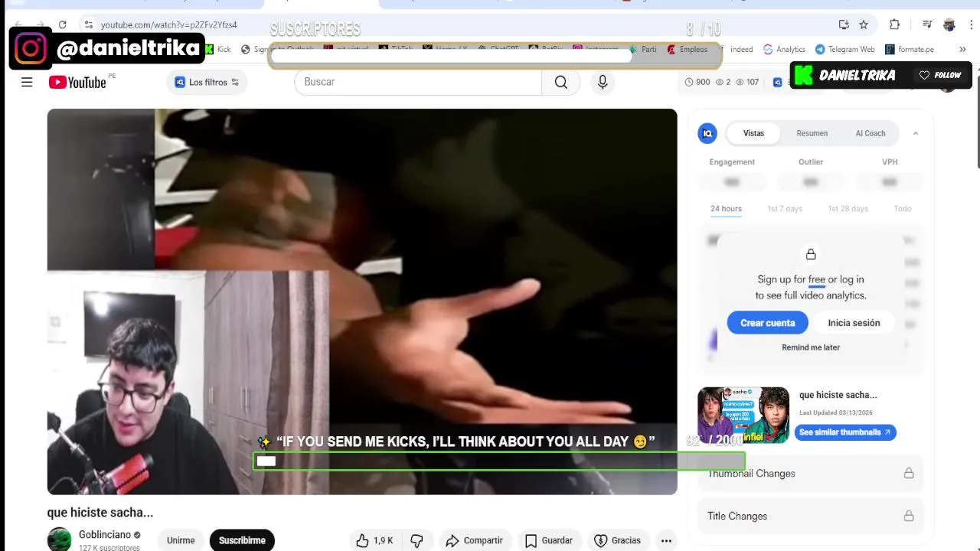
Task: Click the Outlier metric label
Action: [x=811, y=162]
